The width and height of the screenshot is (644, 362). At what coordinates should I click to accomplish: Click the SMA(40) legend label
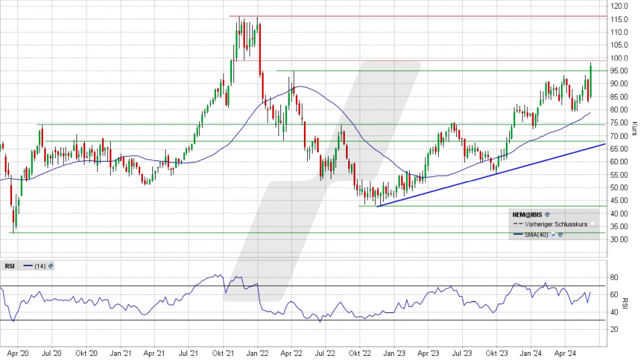pyautogui.click(x=537, y=235)
